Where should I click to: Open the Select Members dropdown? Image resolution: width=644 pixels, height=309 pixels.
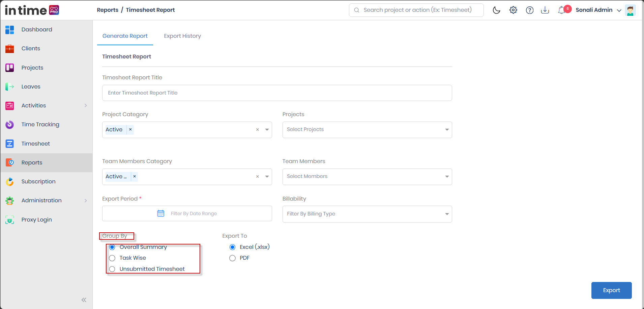[x=367, y=177]
